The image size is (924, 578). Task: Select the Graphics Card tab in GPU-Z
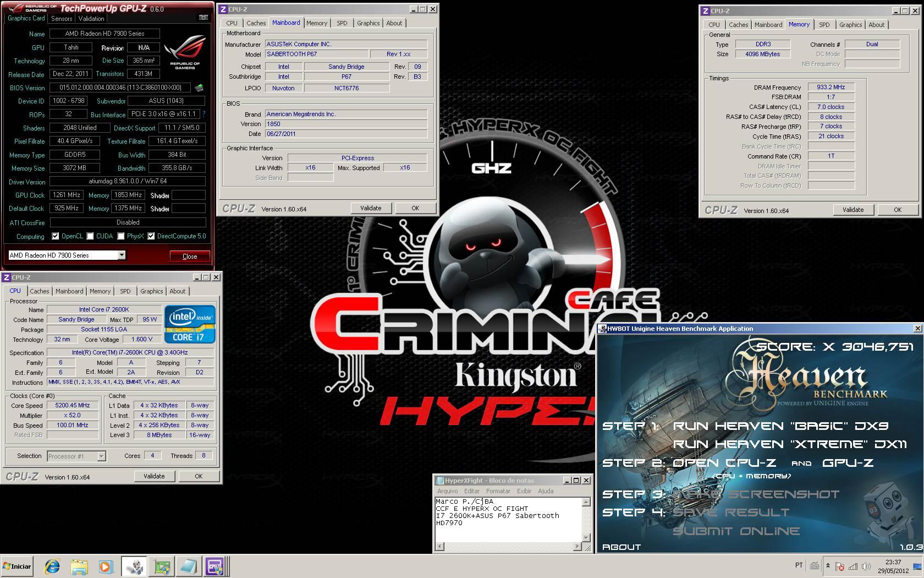[x=26, y=18]
